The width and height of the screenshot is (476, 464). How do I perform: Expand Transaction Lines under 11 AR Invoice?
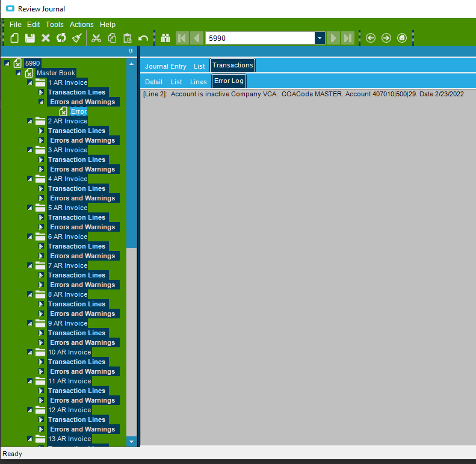pyautogui.click(x=42, y=391)
